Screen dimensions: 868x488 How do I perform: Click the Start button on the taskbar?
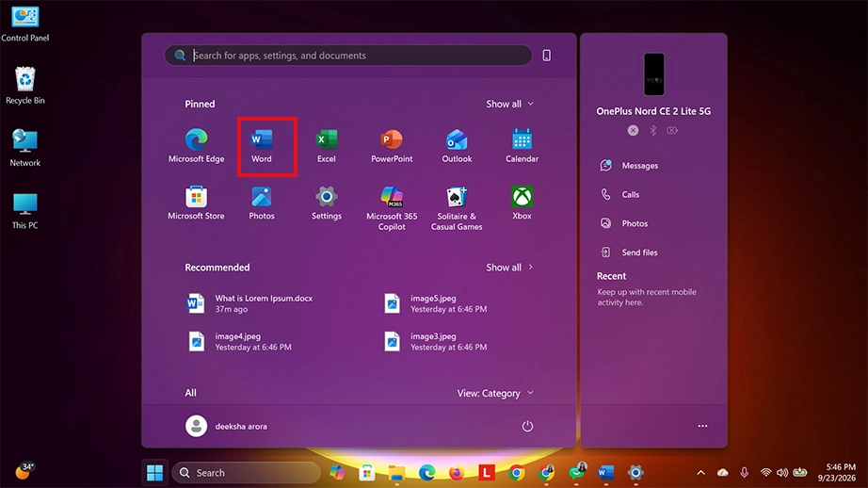tap(155, 473)
